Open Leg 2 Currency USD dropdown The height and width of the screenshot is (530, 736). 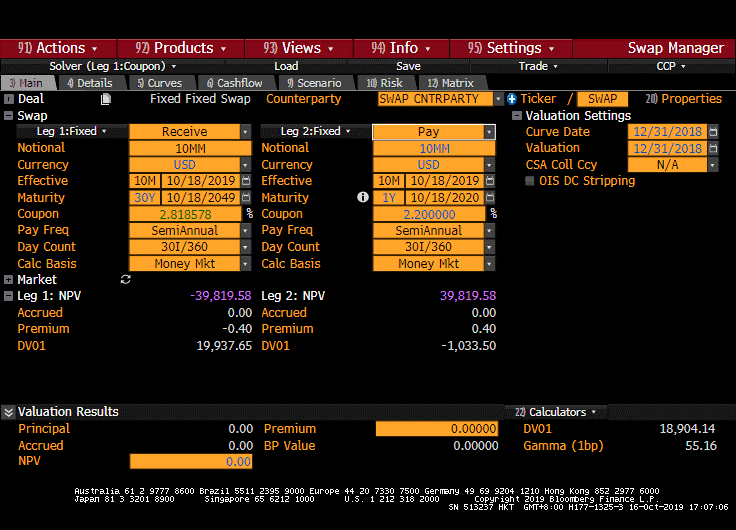[490, 165]
